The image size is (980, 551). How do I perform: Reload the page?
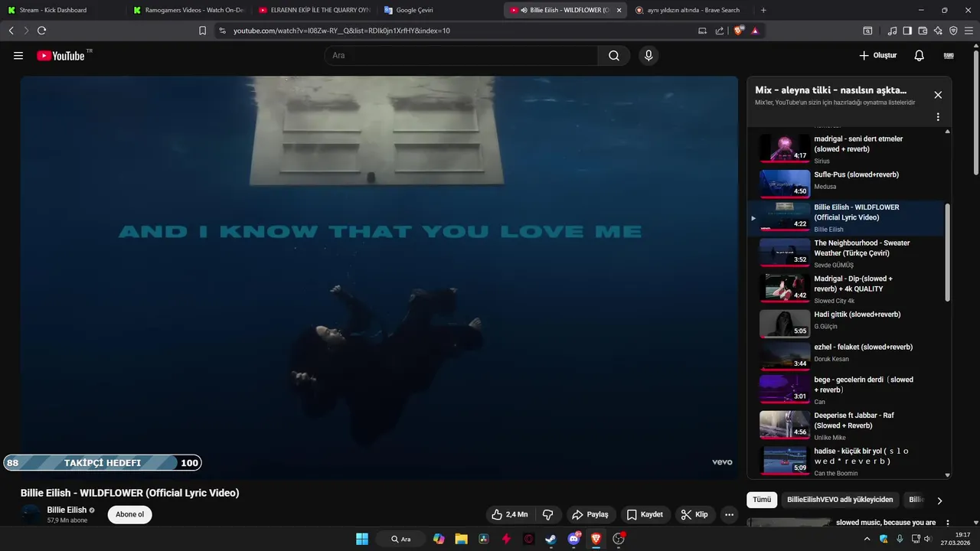(x=41, y=31)
